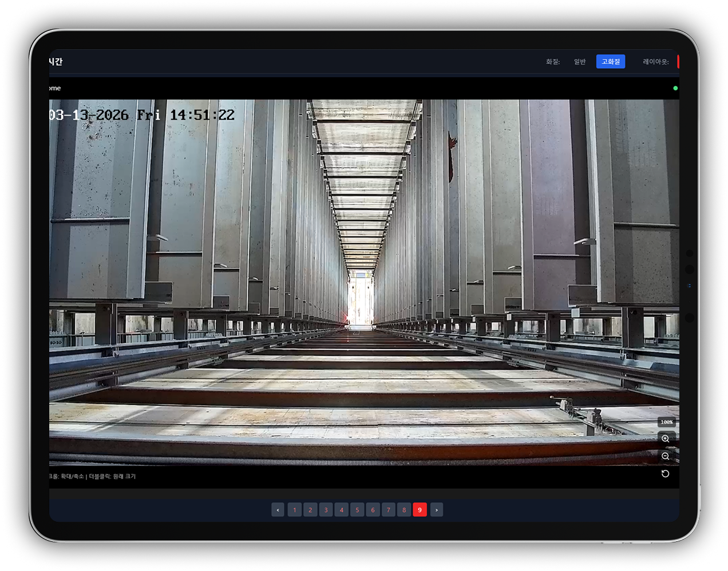The image size is (728, 571).
Task: Click the red layout button beside 레이아웃
Action: (x=678, y=62)
